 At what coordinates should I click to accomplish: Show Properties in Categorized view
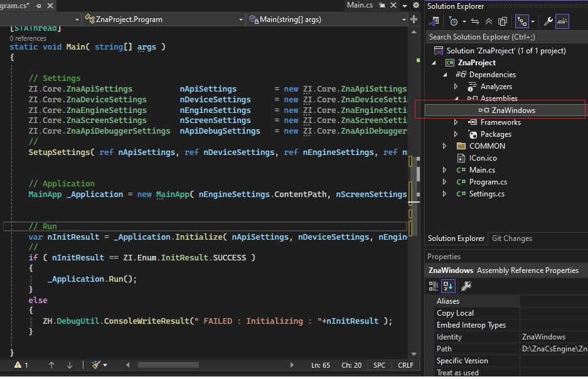(x=434, y=286)
